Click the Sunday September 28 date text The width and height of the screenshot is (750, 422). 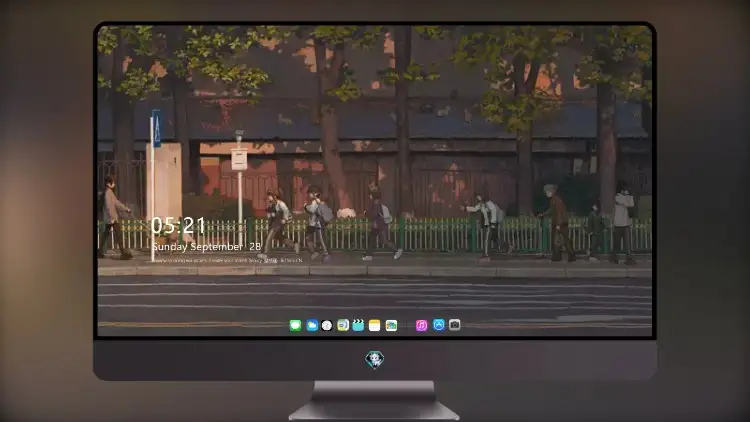207,247
